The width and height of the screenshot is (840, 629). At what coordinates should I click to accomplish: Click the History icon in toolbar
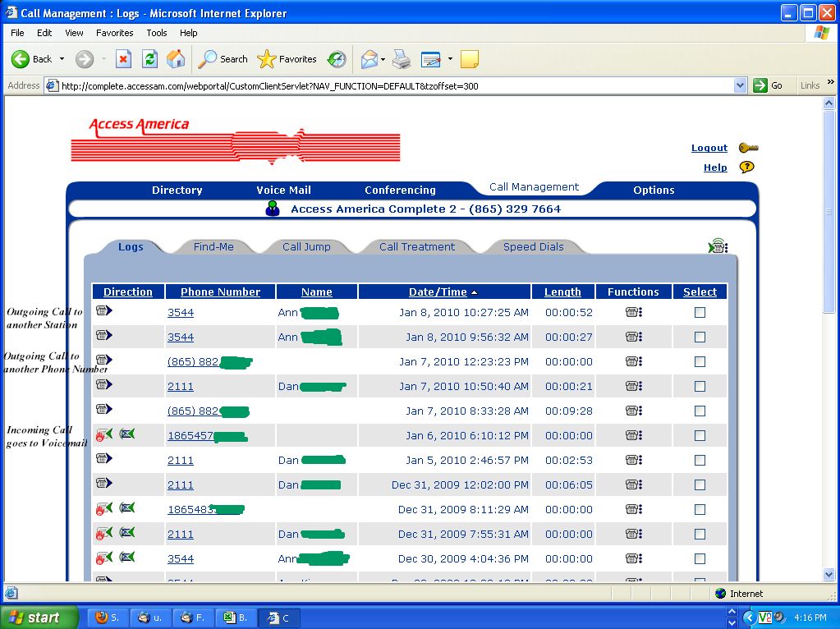[x=337, y=59]
